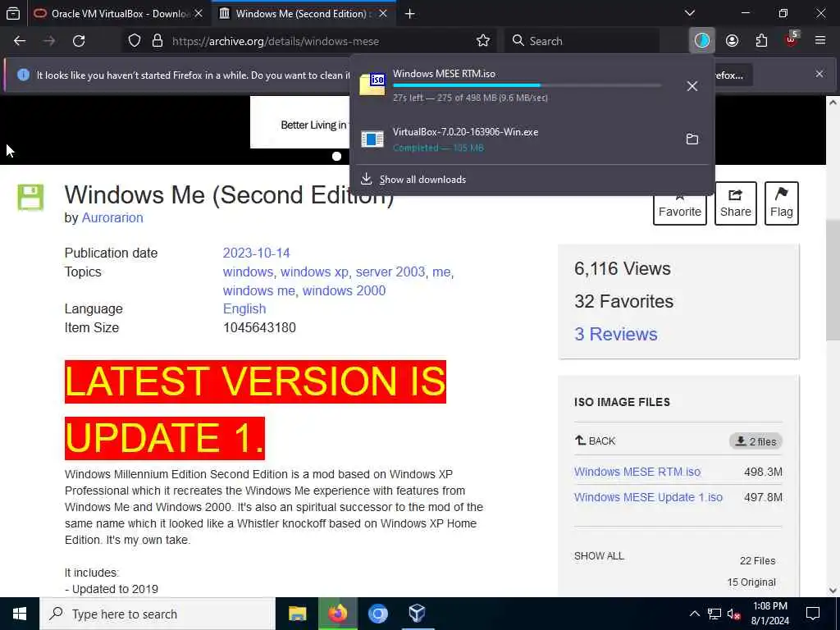
Task: Open the Firefox account icon
Action: (732, 41)
